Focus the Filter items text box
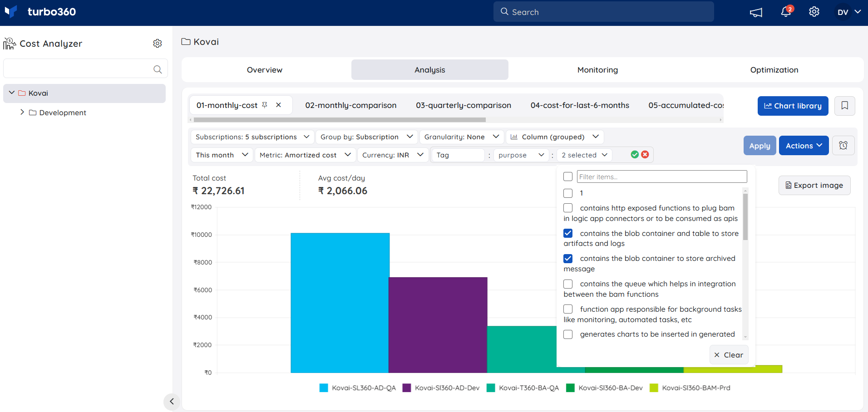The image size is (868, 412). pyautogui.click(x=662, y=177)
